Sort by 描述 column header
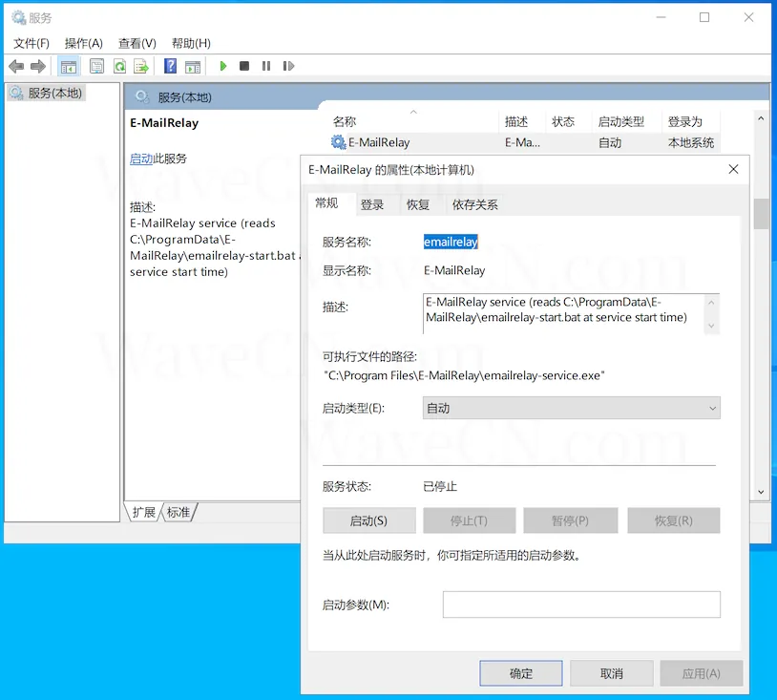The height and width of the screenshot is (700, 777). (x=522, y=121)
